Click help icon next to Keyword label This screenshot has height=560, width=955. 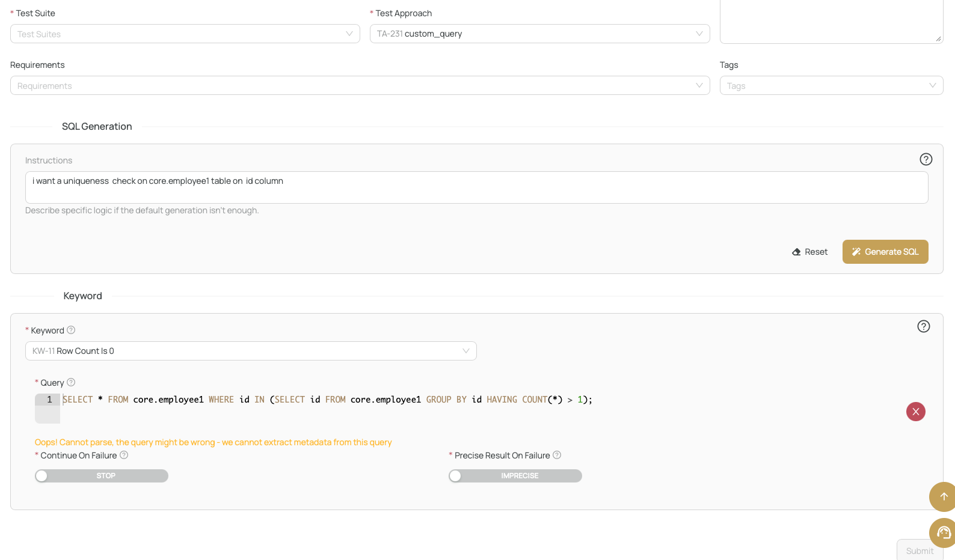pos(71,330)
